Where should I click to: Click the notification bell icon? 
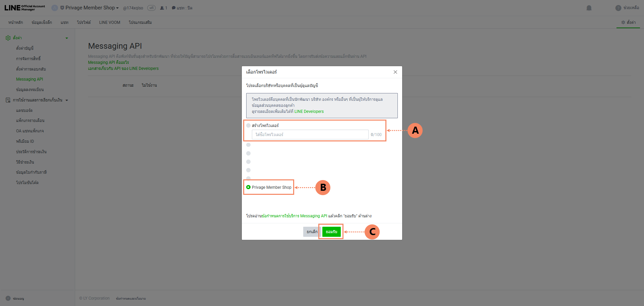click(x=589, y=8)
